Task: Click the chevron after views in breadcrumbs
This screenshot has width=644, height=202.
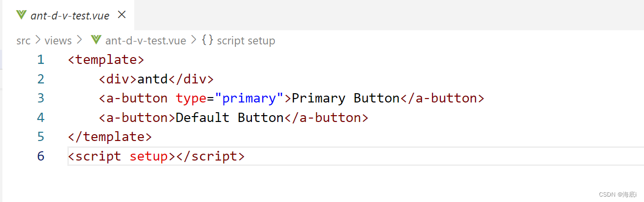Action: (x=80, y=41)
